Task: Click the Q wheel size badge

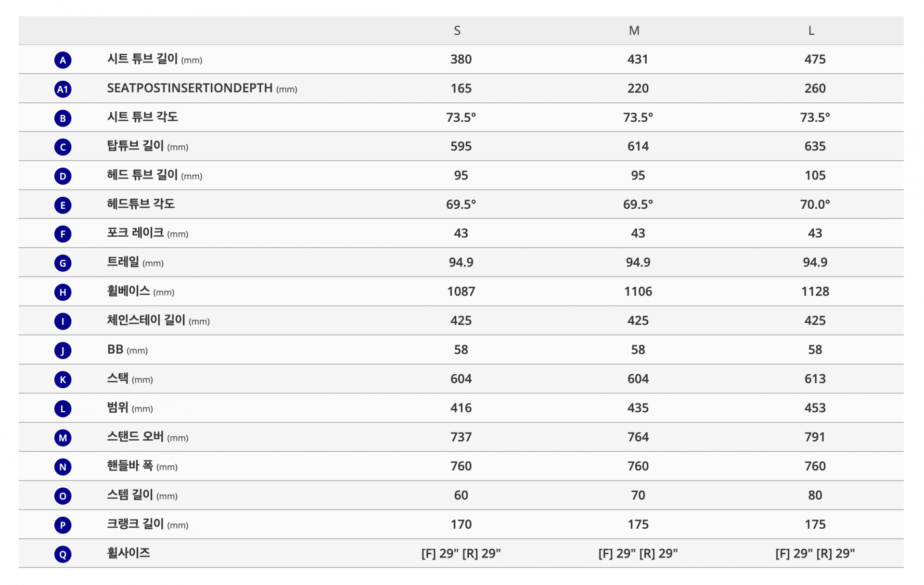Action: click(x=63, y=554)
